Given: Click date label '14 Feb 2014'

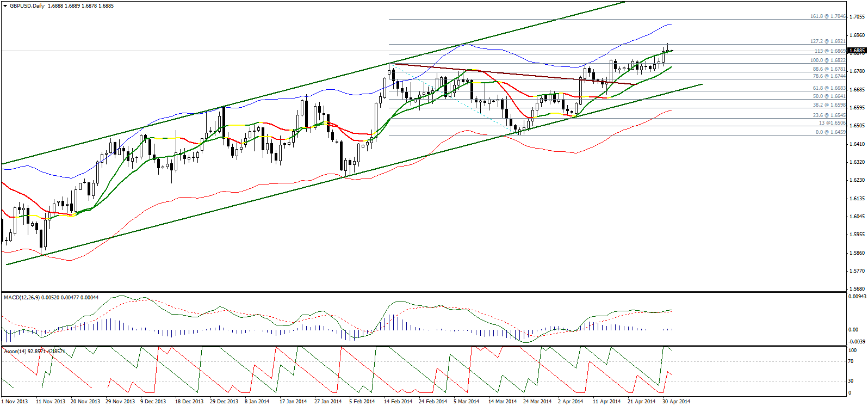Looking at the screenshot, I should pos(398,402).
